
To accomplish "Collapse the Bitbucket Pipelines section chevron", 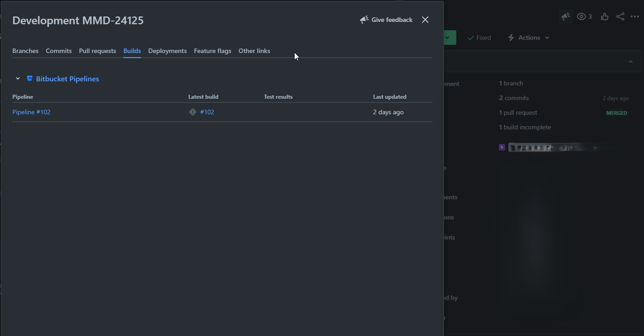I will click(x=17, y=78).
